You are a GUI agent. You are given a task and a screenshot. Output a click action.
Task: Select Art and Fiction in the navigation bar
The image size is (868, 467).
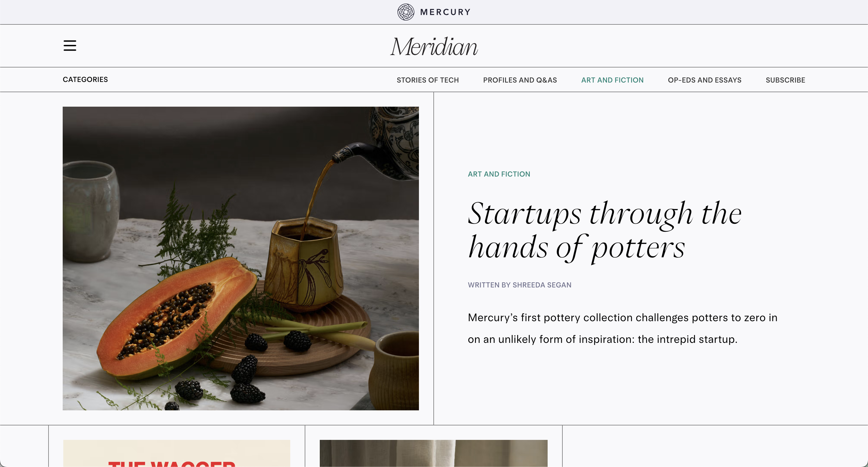612,80
